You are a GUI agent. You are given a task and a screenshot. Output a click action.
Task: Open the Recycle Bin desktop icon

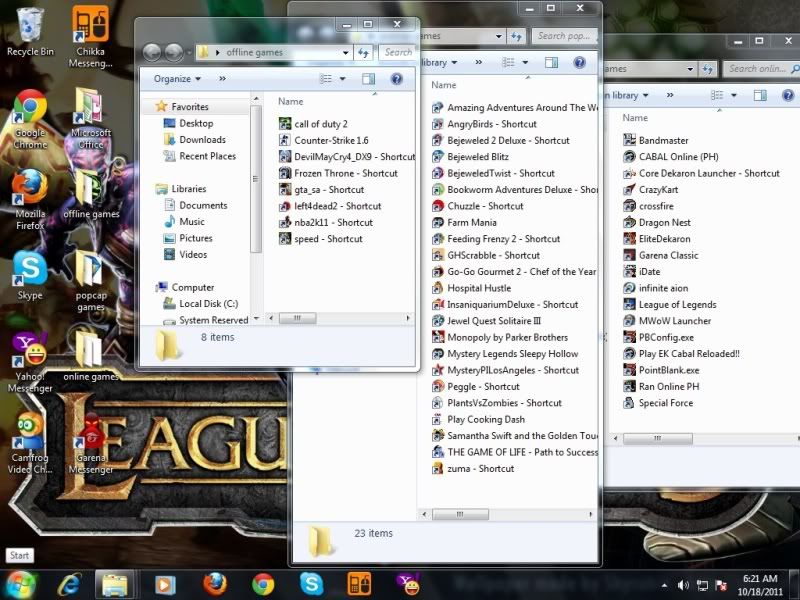point(30,31)
